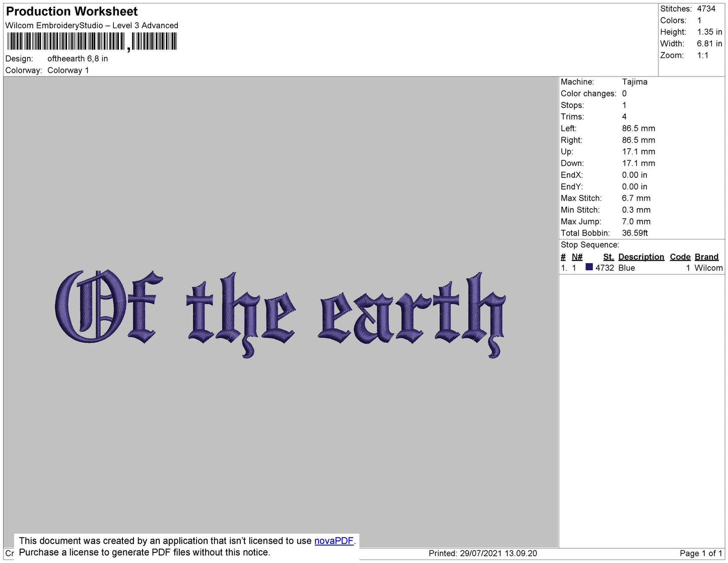Select the 'Wilcom' brand cell

[x=708, y=268]
